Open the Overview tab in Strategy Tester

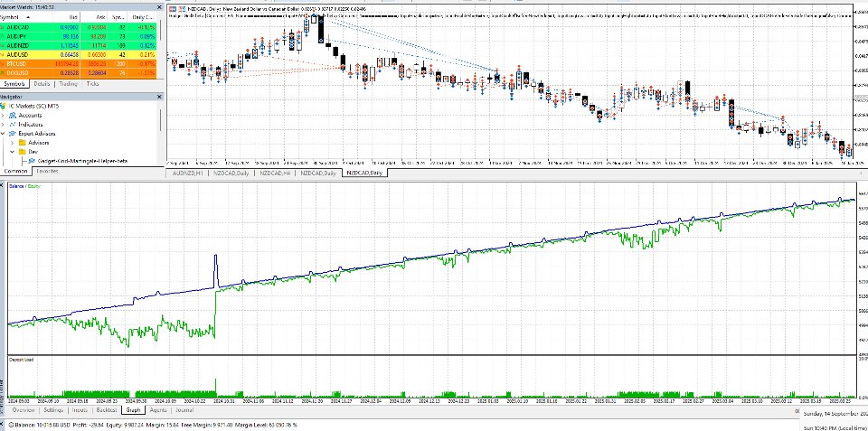[24, 410]
